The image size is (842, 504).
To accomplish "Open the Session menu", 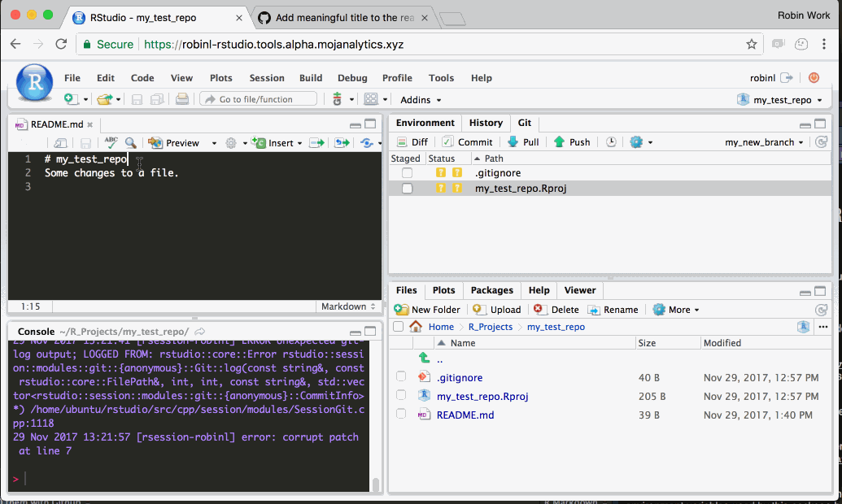I will (x=266, y=78).
